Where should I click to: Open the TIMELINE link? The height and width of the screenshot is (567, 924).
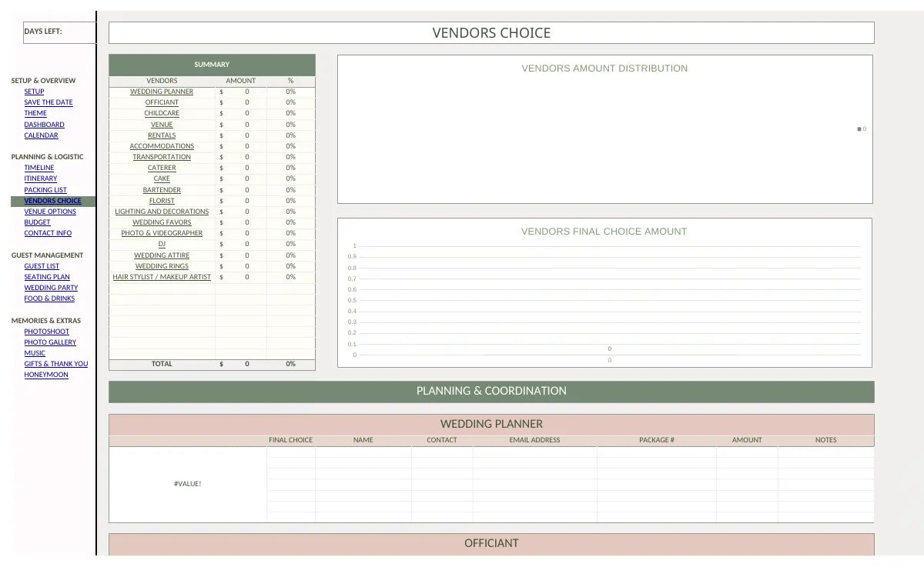point(39,168)
